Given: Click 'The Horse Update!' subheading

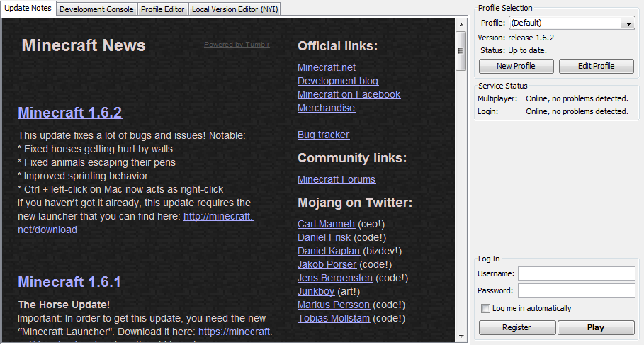Looking at the screenshot, I should click(64, 305).
